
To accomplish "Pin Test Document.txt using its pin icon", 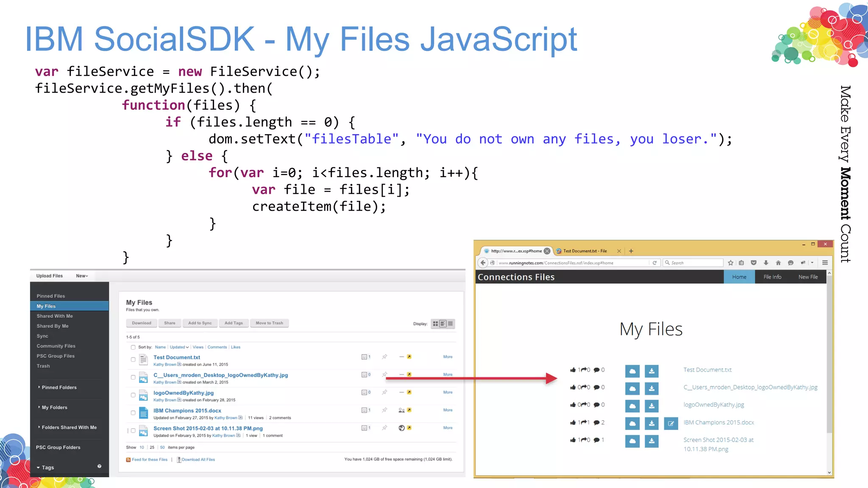I will coord(384,357).
